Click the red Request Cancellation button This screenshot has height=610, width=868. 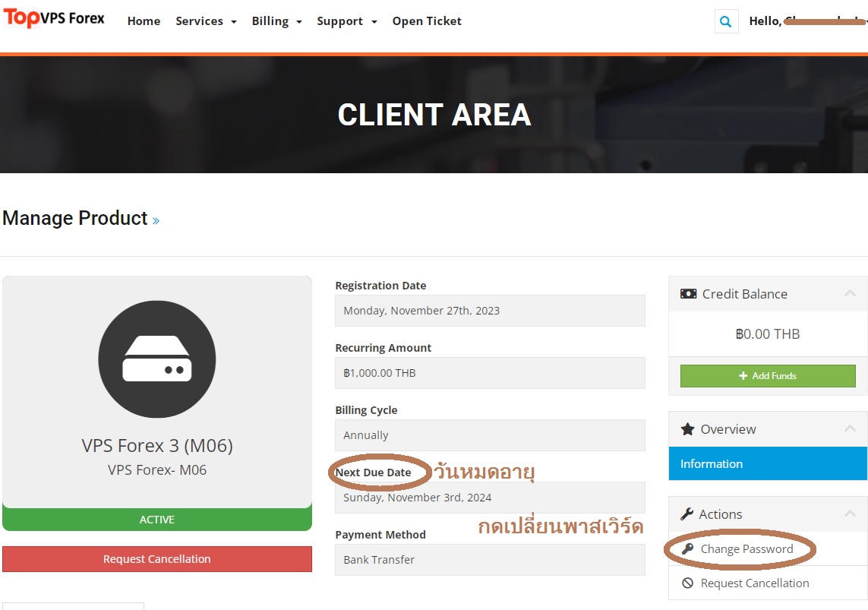[157, 559]
